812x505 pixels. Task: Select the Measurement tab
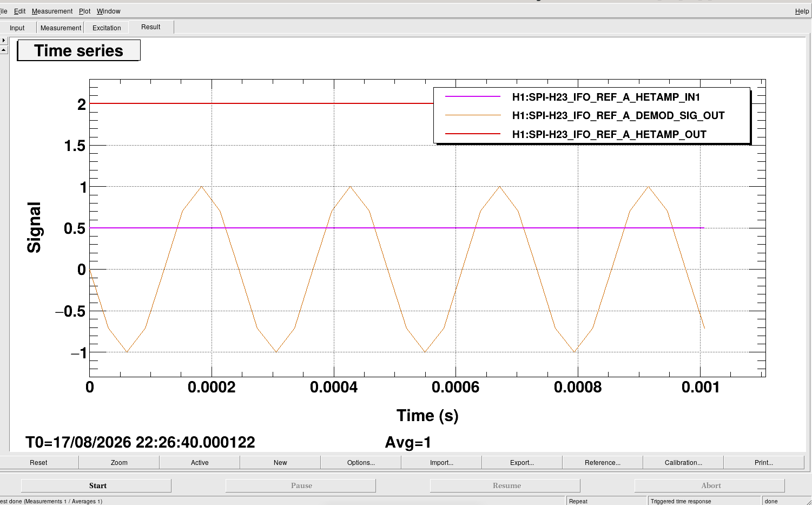61,28
